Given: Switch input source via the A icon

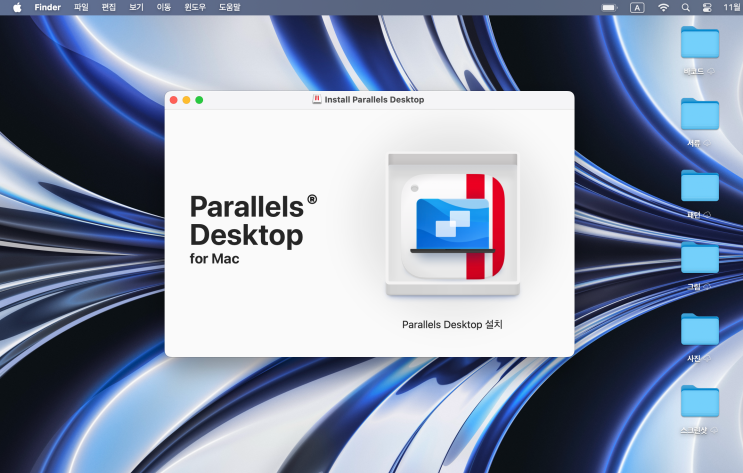Looking at the screenshot, I should (637, 8).
